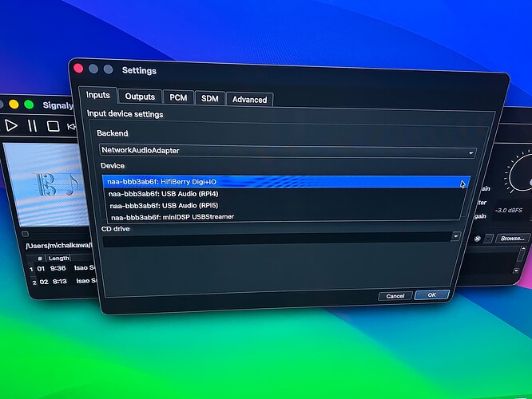The image size is (532, 399).
Task: Click the green zoom button of the Signalyst window
Action: pos(29,105)
